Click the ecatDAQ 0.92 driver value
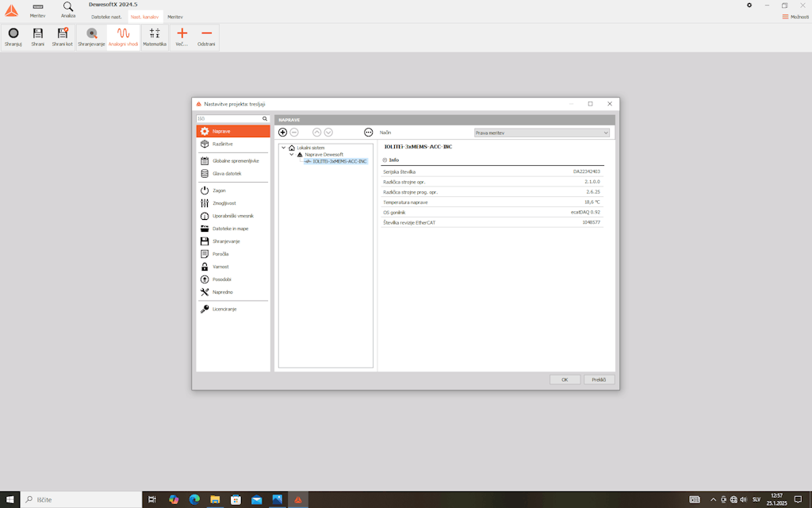The height and width of the screenshot is (508, 812). pyautogui.click(x=585, y=212)
